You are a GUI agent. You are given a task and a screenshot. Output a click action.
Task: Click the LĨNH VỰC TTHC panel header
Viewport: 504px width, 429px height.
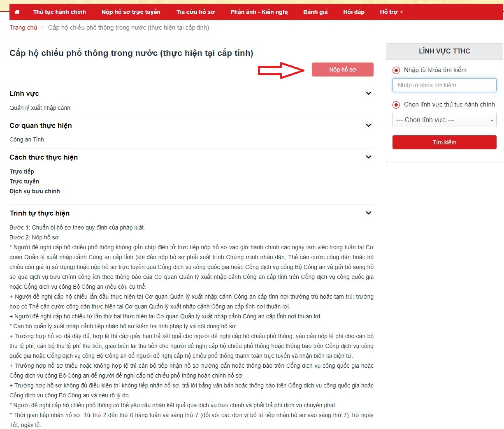pyautogui.click(x=444, y=51)
